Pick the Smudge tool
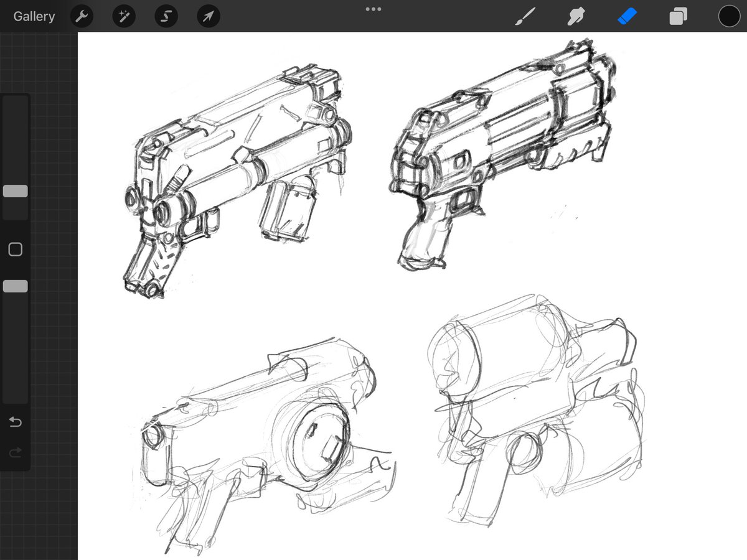Viewport: 747px width, 560px height. pos(576,16)
